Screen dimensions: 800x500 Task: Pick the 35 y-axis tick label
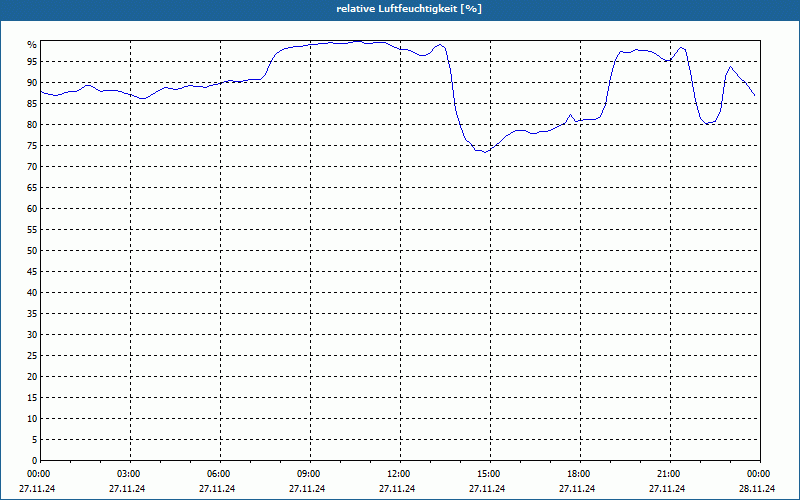[32, 314]
